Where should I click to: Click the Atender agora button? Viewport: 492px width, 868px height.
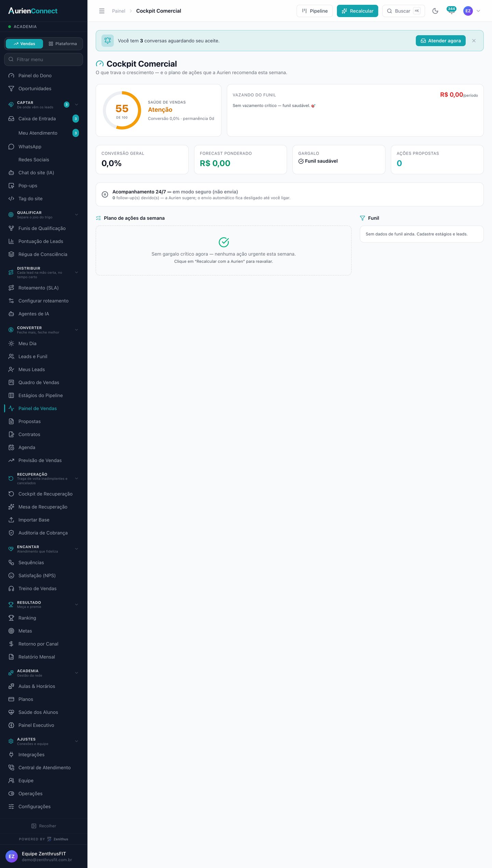coord(440,41)
